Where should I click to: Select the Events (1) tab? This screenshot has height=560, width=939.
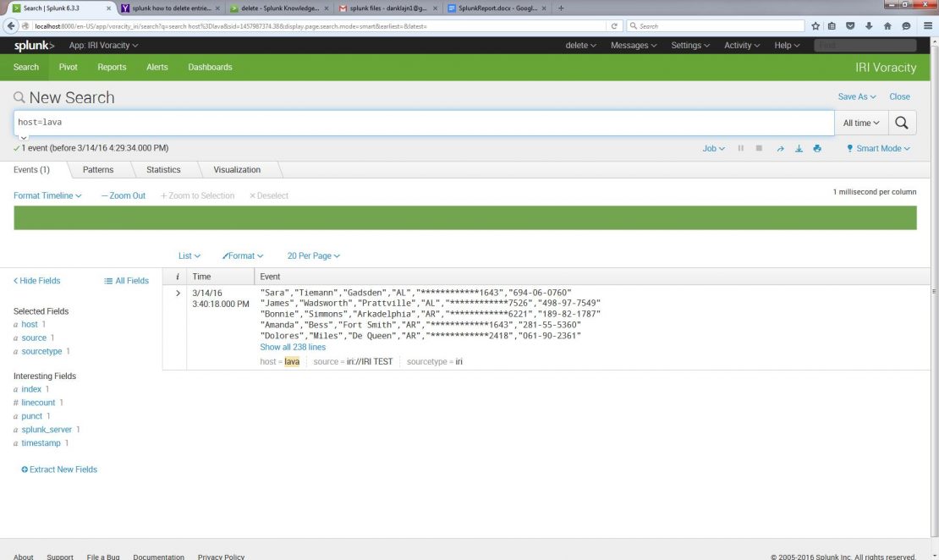click(32, 170)
